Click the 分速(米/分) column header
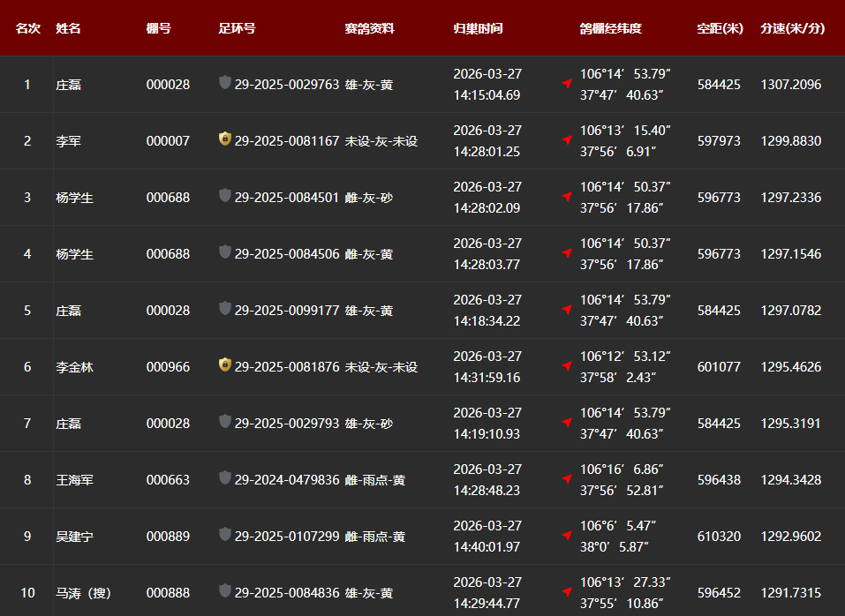This screenshot has height=616, width=845. 792,28
